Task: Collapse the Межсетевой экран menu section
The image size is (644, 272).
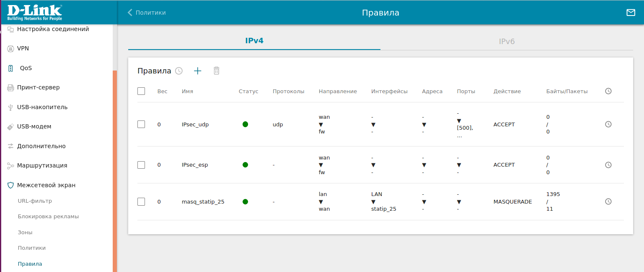Action: pyautogui.click(x=46, y=185)
